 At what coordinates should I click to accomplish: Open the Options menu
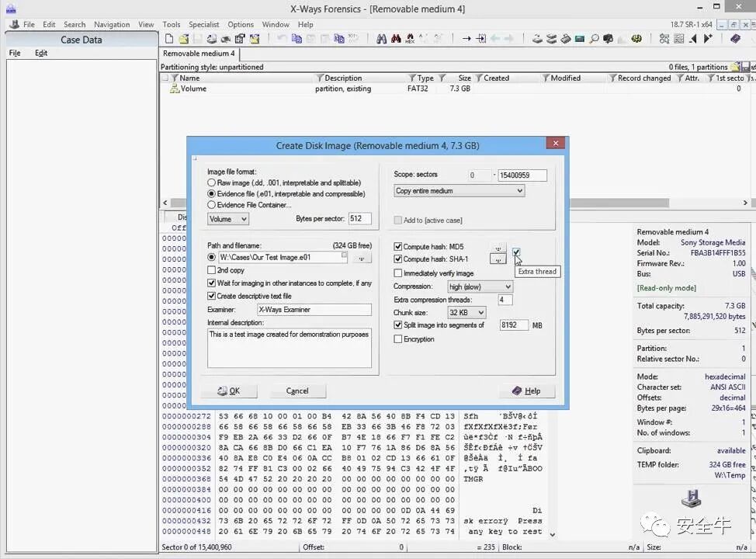(x=241, y=25)
